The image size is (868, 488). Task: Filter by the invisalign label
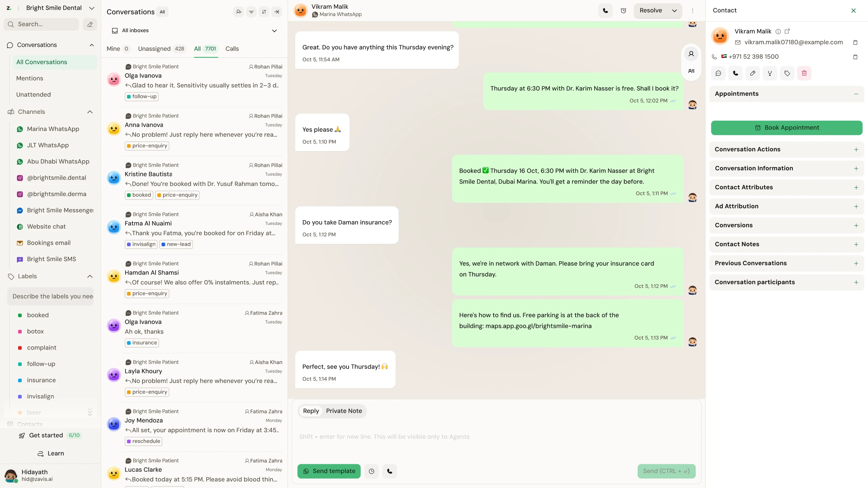41,397
